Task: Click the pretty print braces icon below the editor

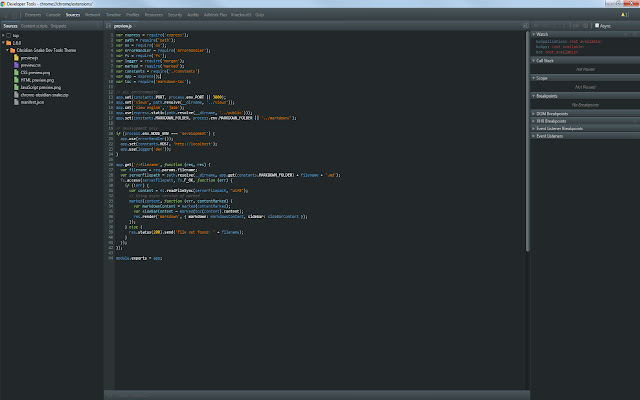Action: tap(109, 395)
